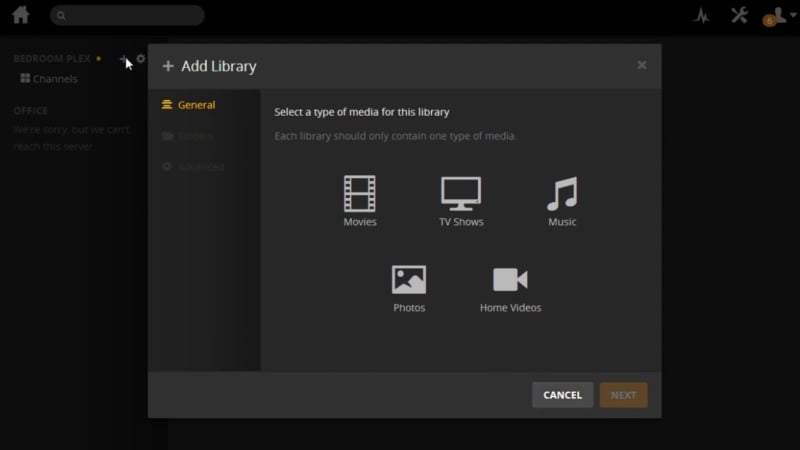Screen dimensions: 800x450
Task: Switch to the Folders tab
Action: point(195,136)
